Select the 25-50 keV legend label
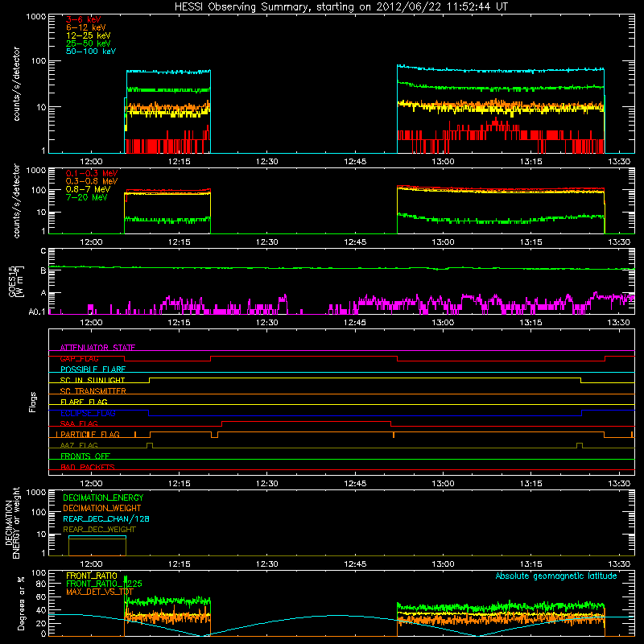 click(89, 43)
